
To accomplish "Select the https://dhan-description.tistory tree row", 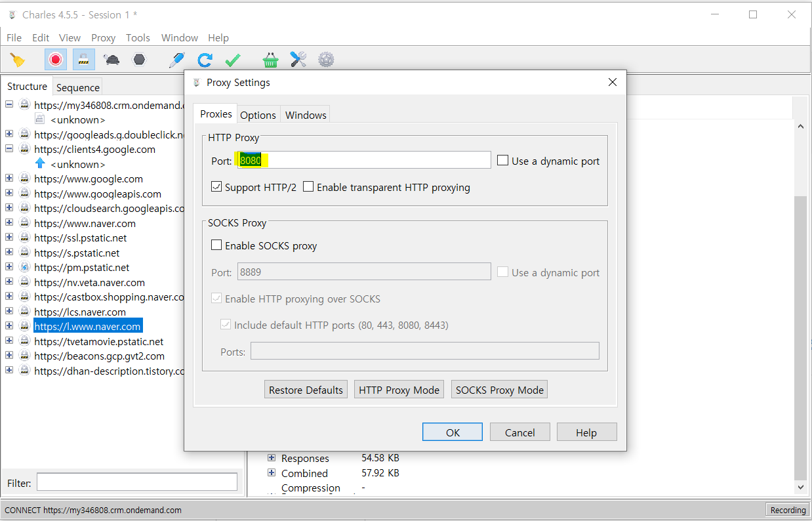I will point(110,371).
